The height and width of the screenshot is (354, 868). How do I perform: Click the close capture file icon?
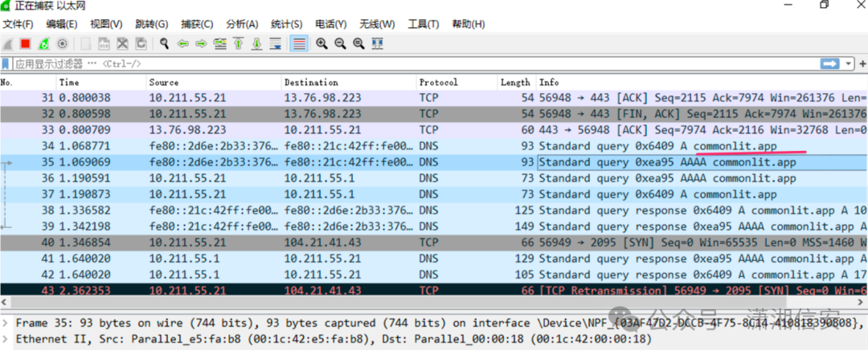click(123, 43)
